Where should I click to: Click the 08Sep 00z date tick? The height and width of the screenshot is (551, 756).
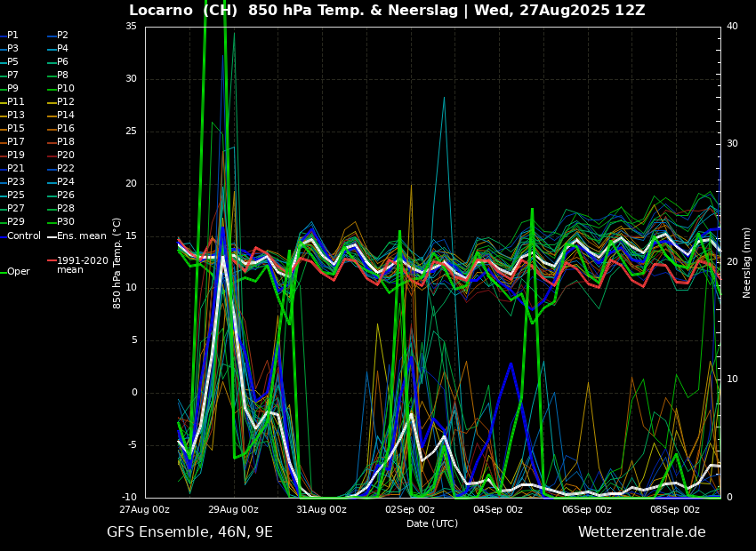674,509
